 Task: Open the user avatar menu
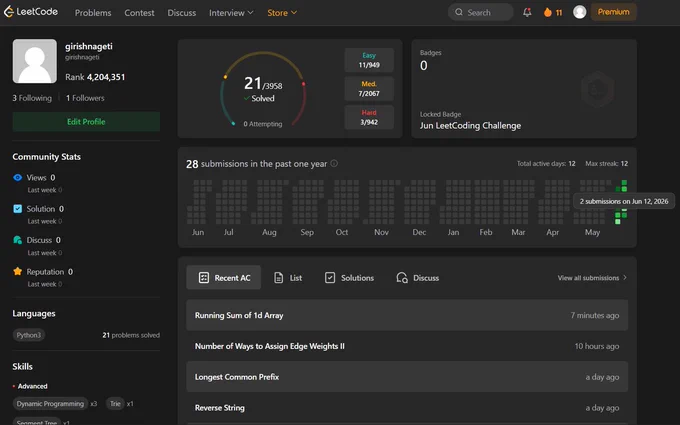coord(579,12)
